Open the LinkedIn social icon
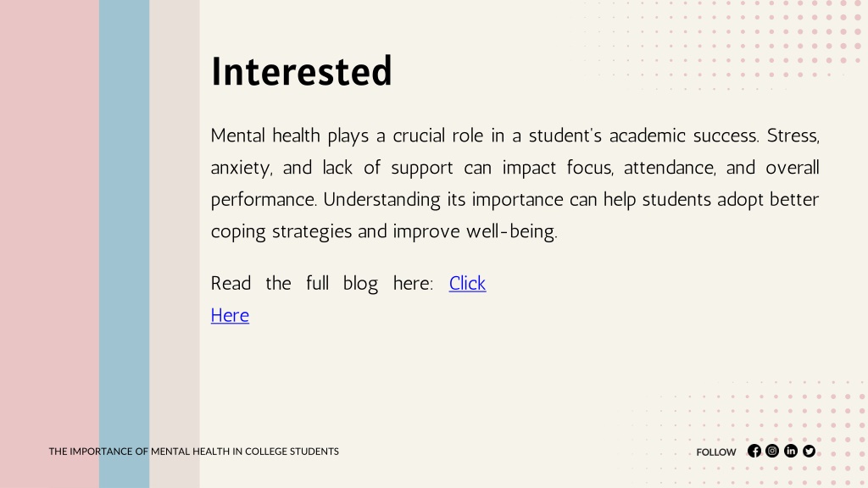Image resolution: width=868 pixels, height=488 pixels. pos(791,451)
